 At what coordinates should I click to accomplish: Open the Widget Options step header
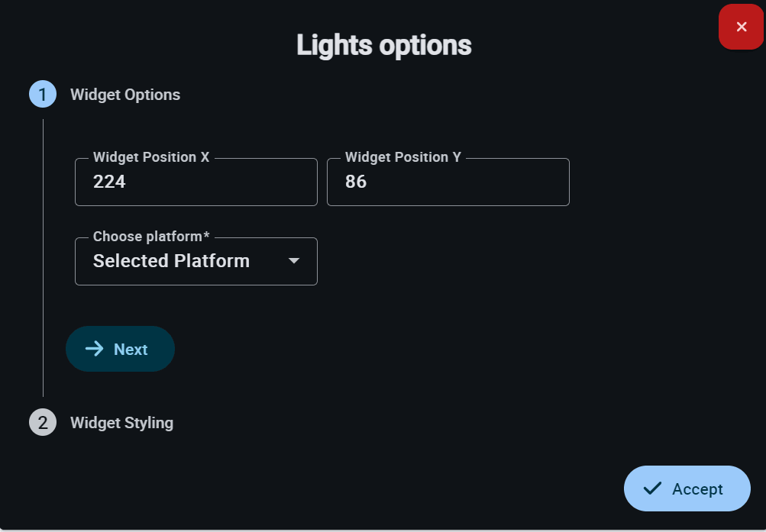pyautogui.click(x=125, y=95)
